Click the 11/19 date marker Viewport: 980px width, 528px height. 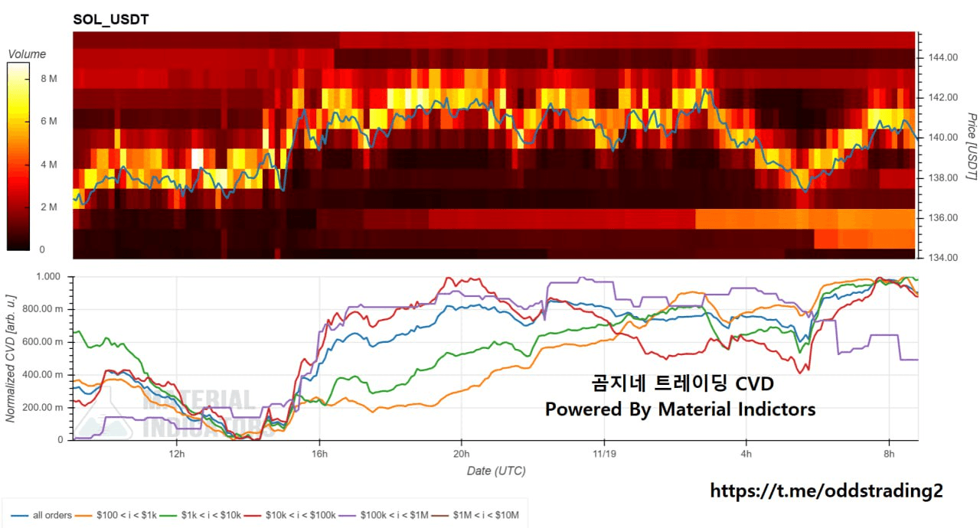point(604,453)
